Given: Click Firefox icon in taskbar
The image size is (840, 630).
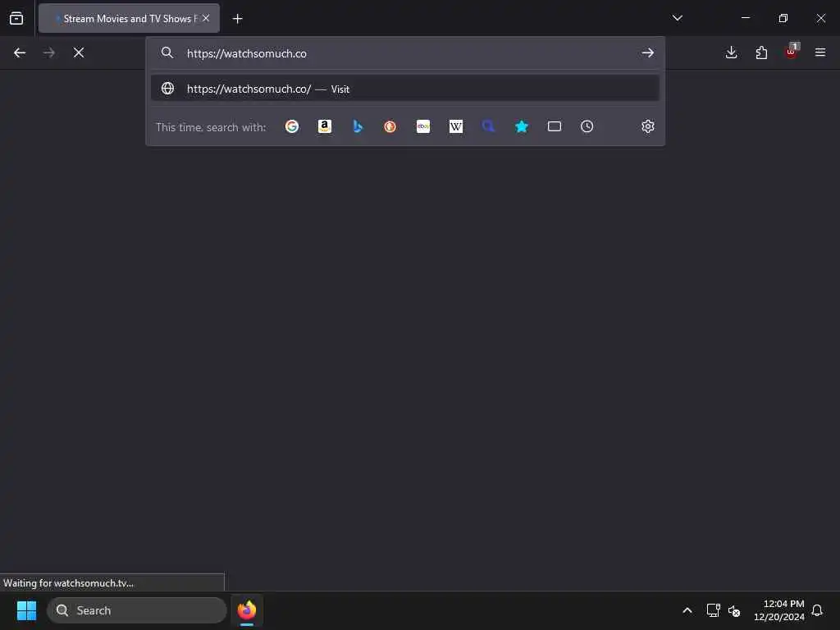Looking at the screenshot, I should 247,610.
